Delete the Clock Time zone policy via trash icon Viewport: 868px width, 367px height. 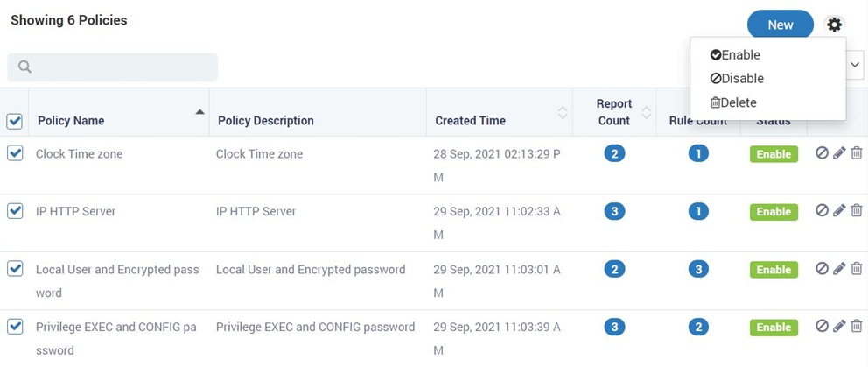(857, 152)
